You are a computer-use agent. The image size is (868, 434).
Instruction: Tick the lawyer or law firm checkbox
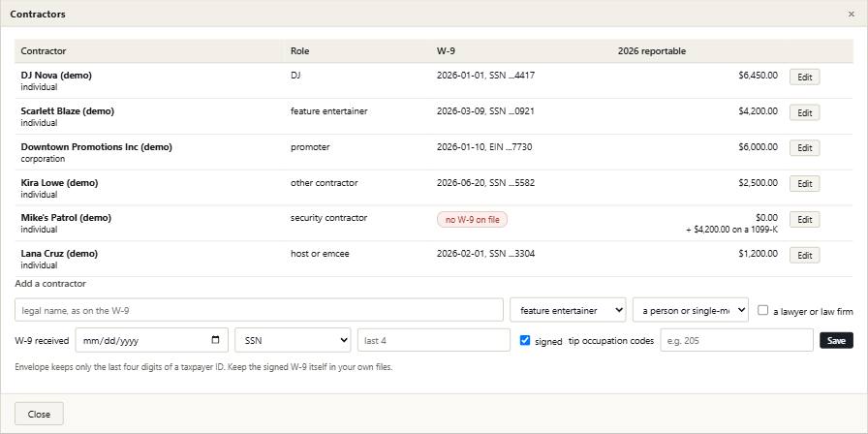762,310
